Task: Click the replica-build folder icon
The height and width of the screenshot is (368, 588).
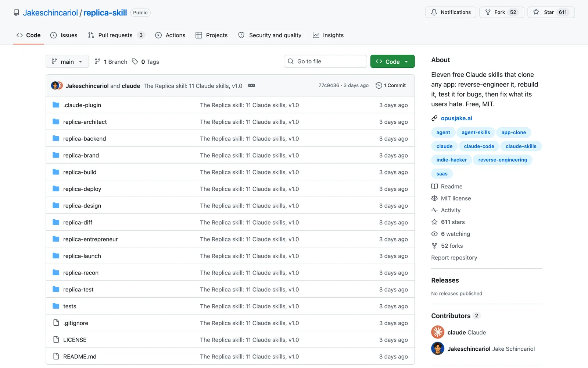Action: click(x=56, y=172)
